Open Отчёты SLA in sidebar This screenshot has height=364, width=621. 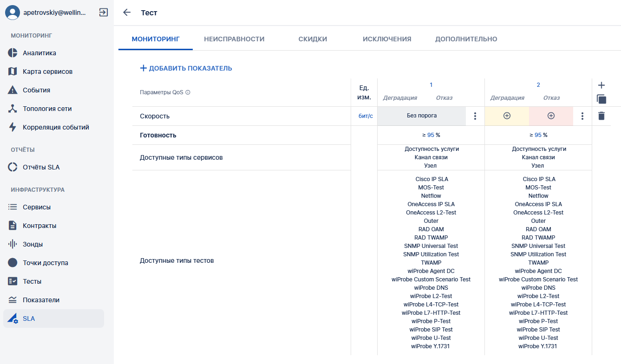[53, 167]
